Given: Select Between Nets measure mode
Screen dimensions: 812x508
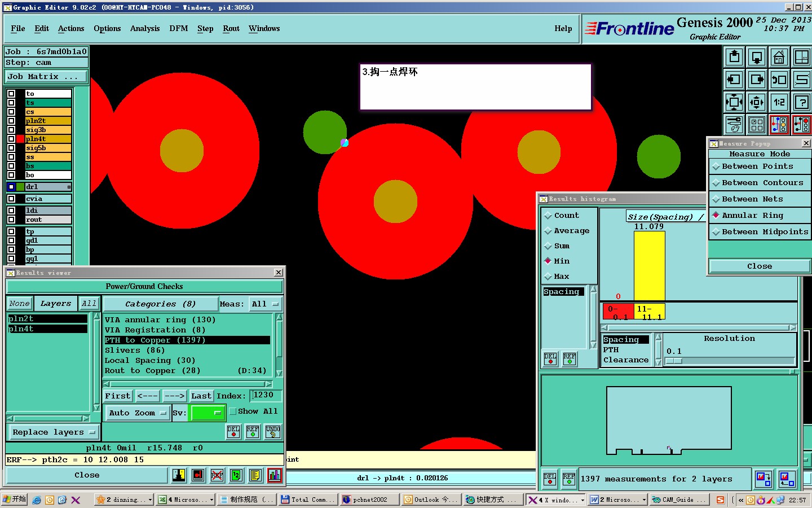Looking at the screenshot, I should click(x=760, y=199).
